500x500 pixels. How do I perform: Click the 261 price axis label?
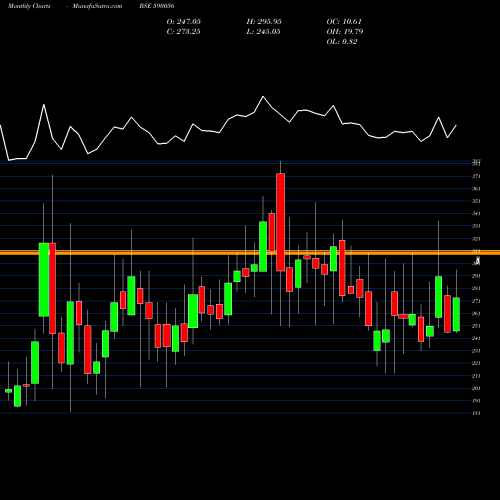476,313
